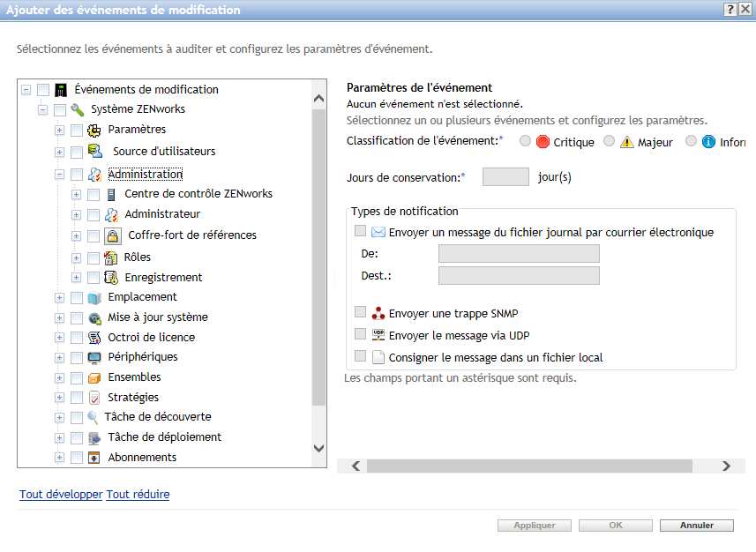Image resolution: width=756 pixels, height=552 pixels.
Task: Click the Mise à jour système icon
Action: click(x=94, y=317)
